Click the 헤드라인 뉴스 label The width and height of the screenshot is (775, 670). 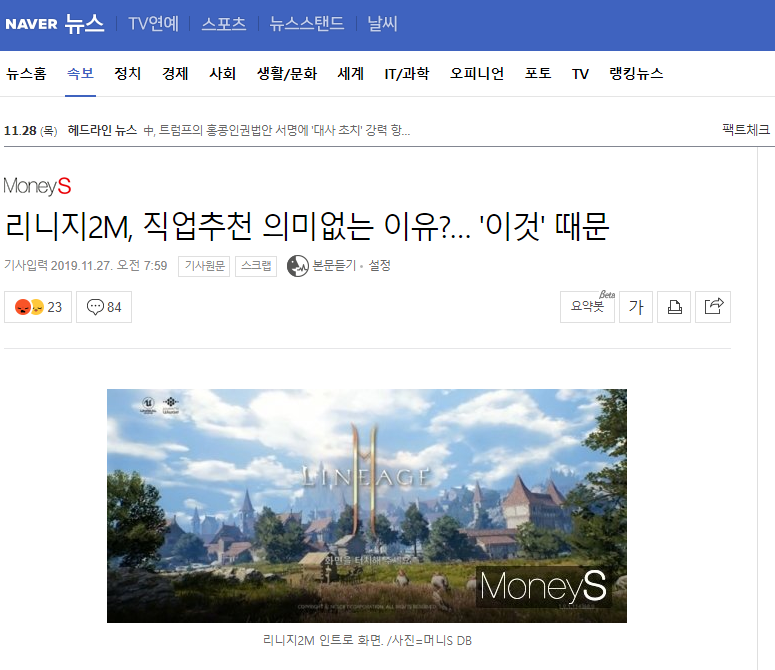tap(102, 130)
